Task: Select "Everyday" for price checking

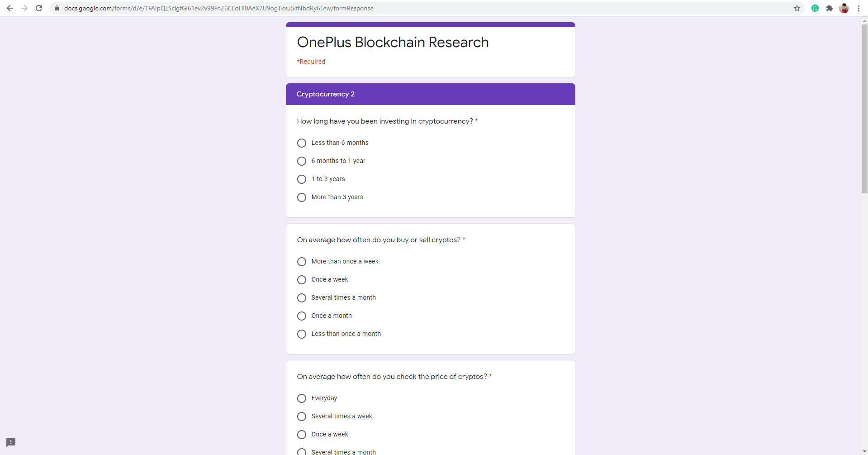Action: click(302, 398)
